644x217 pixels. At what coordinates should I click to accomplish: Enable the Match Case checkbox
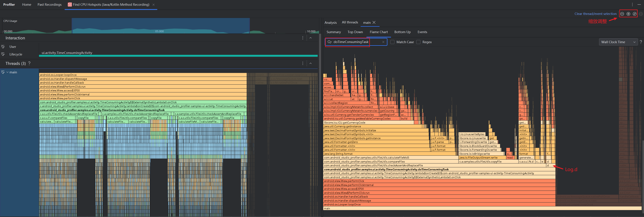[392, 42]
